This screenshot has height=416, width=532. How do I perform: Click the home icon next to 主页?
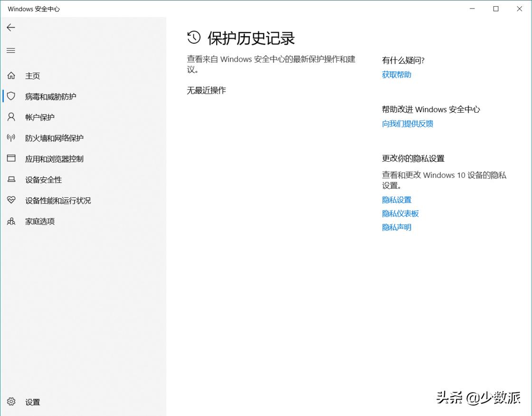click(x=10, y=75)
